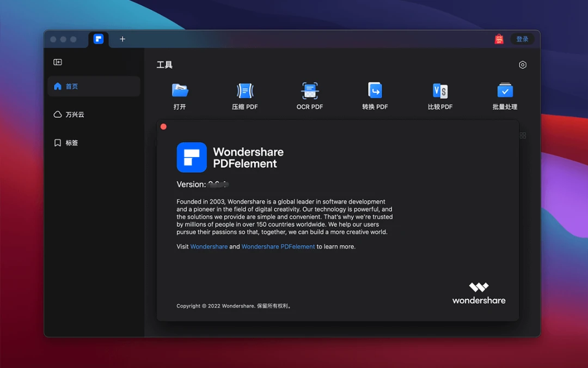Image resolution: width=588 pixels, height=368 pixels.
Task: Select 首页 in the sidebar
Action: pyautogui.click(x=71, y=86)
